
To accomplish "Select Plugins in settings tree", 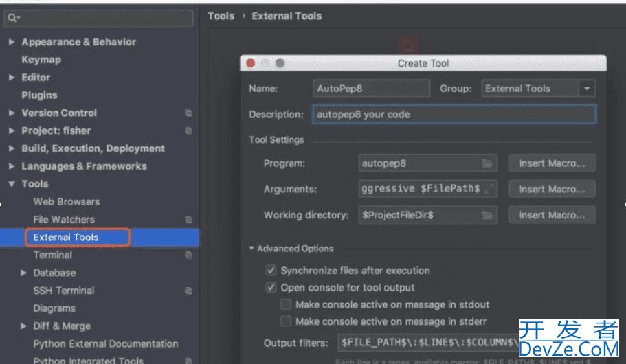I will 39,95.
